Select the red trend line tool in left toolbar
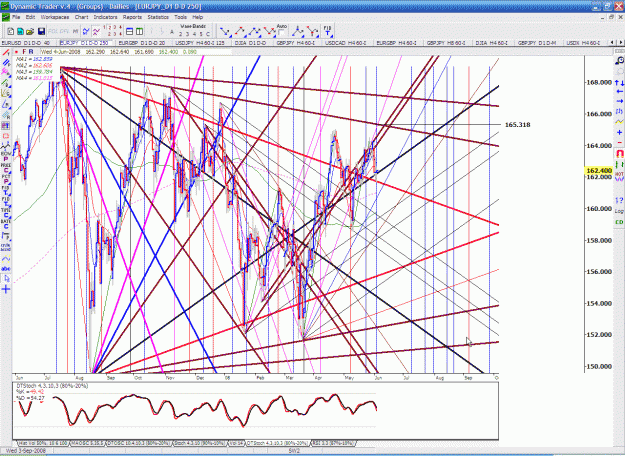 (6, 53)
